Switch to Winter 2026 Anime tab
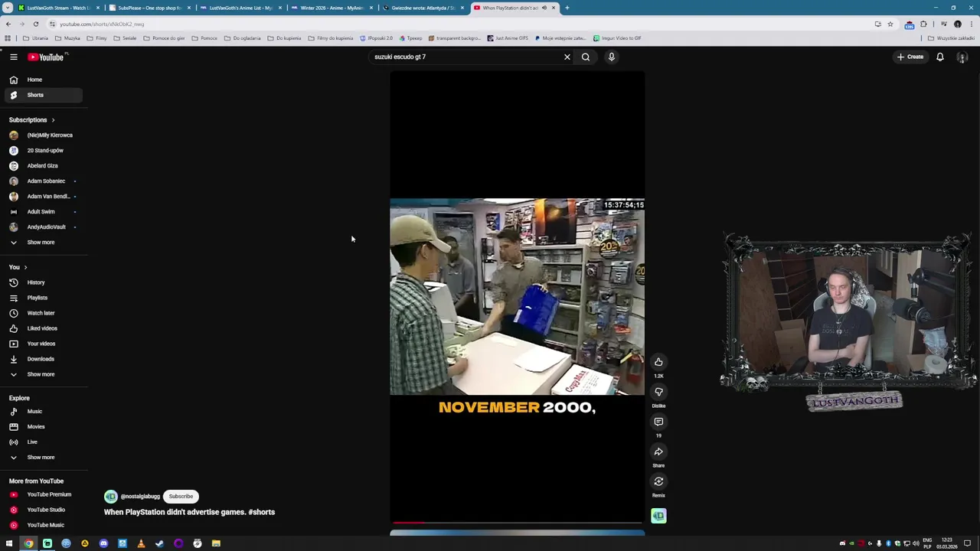This screenshot has width=980, height=551. 332,8
